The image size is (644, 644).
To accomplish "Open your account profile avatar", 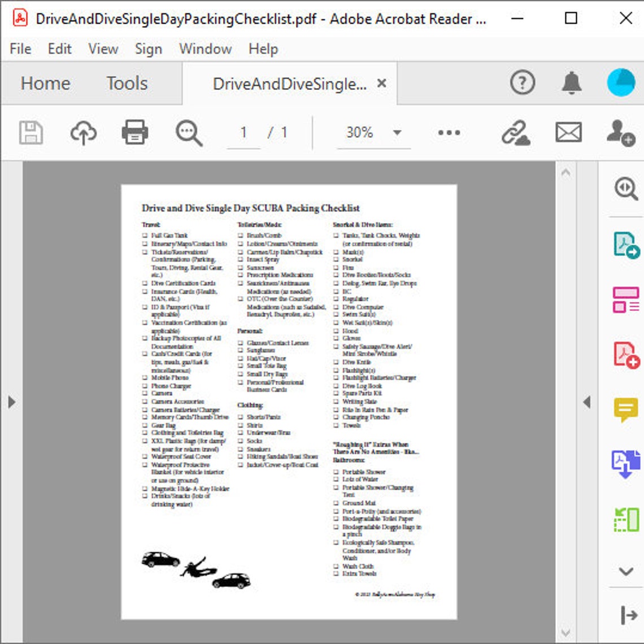I will click(620, 82).
